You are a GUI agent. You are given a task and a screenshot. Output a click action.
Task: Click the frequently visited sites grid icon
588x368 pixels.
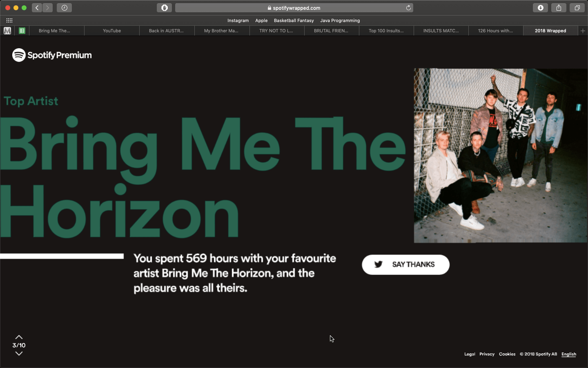(x=9, y=20)
